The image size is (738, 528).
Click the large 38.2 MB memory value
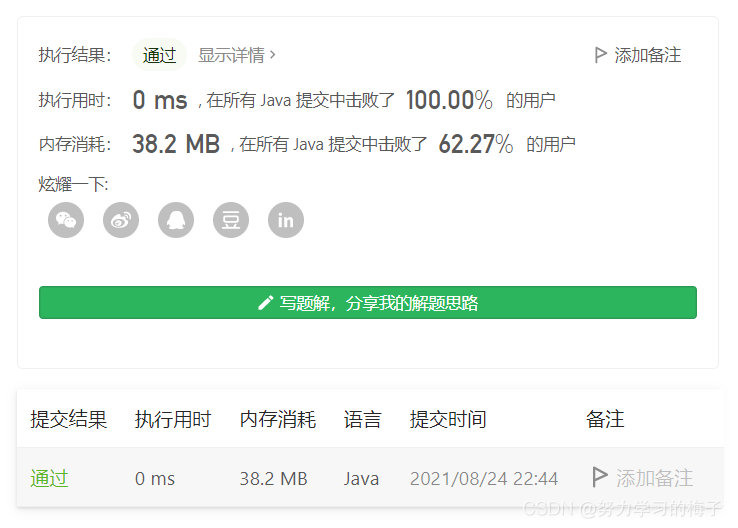(176, 144)
